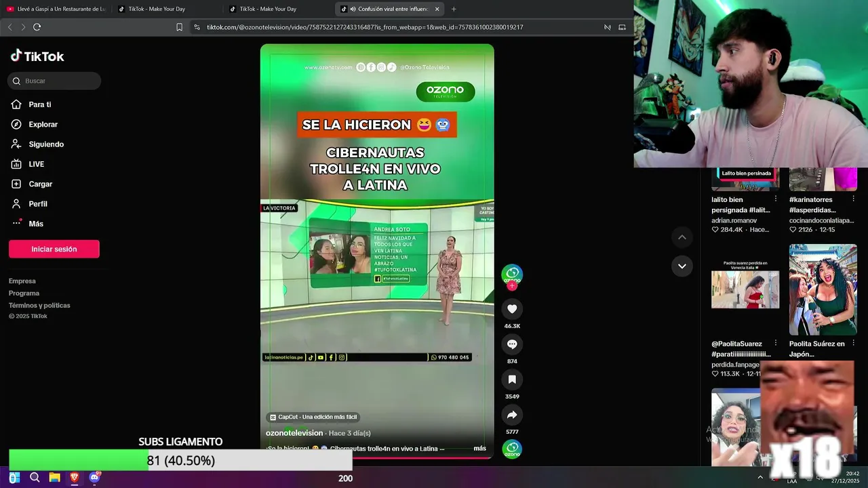This screenshot has width=868, height=488.
Task: Save the video with bookmark icon
Action: click(512, 380)
